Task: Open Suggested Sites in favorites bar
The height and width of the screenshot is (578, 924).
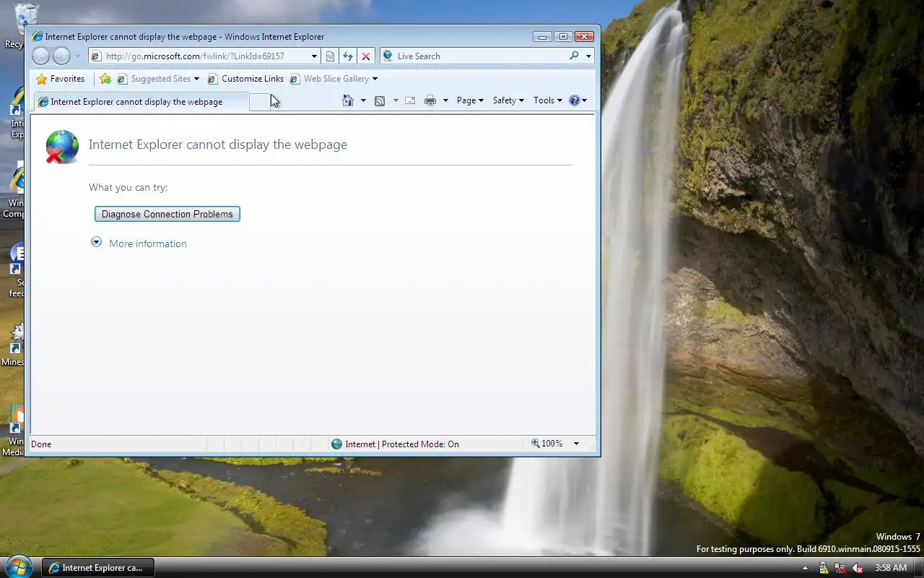Action: pos(158,79)
